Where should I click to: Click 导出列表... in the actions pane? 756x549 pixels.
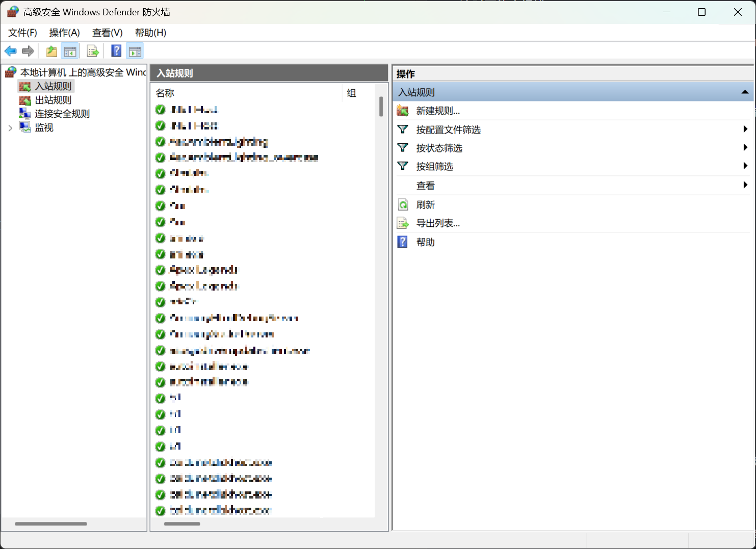[438, 223]
